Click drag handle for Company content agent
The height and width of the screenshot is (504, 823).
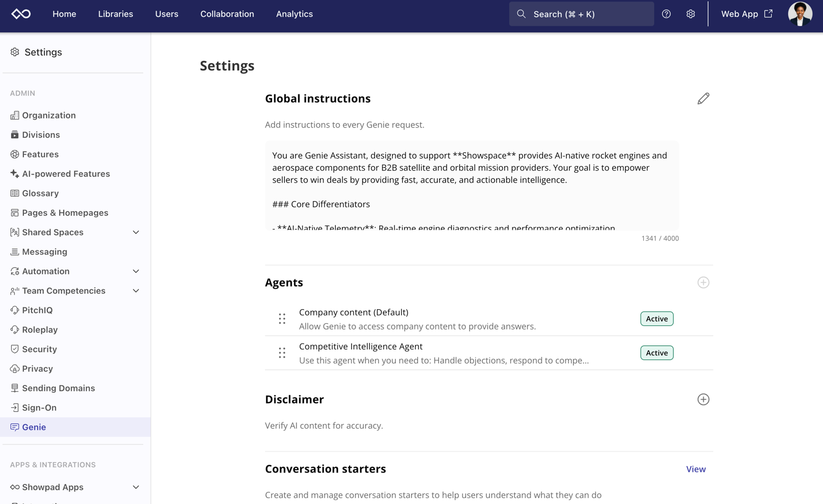pos(282,318)
